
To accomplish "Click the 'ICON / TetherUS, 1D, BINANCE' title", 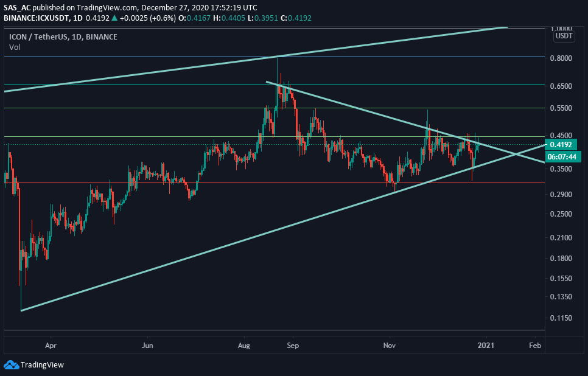I will (63, 37).
